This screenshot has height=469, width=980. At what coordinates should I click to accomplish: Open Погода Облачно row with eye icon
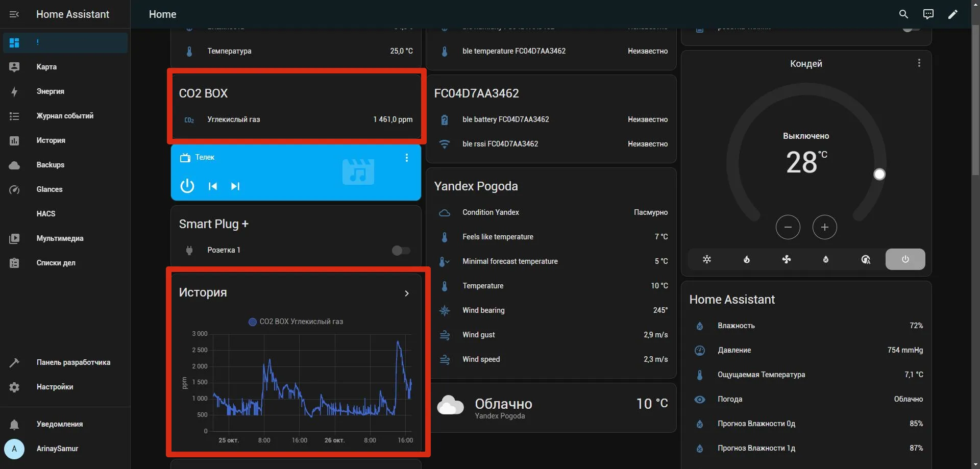[x=806, y=399]
